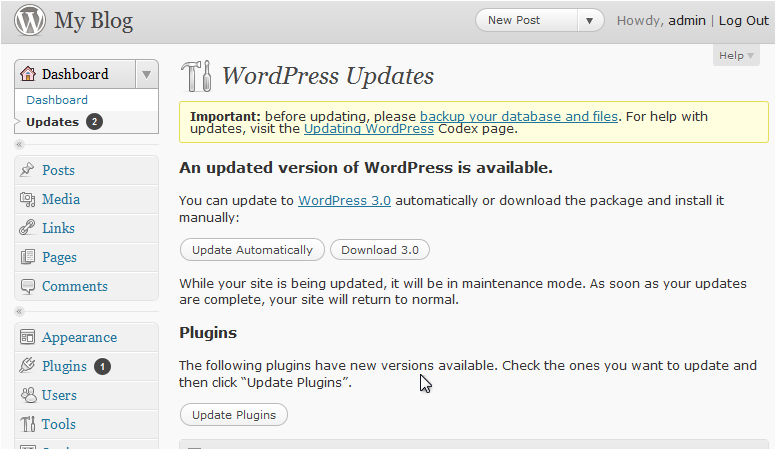Open the backup your database and files link

tap(519, 117)
